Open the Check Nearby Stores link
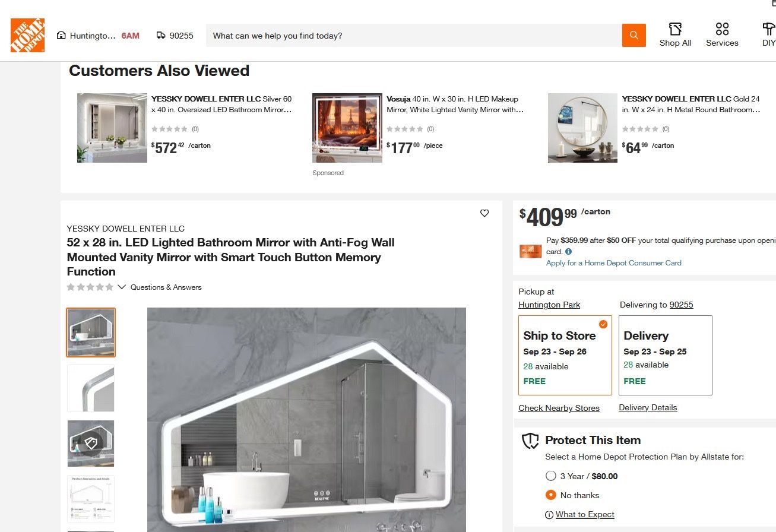The width and height of the screenshot is (776, 532). click(x=559, y=408)
